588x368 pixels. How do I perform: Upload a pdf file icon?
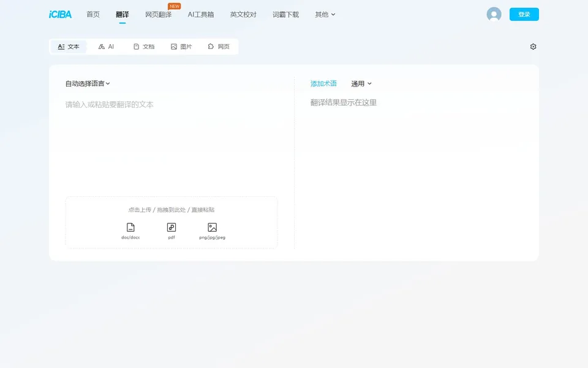[171, 228]
